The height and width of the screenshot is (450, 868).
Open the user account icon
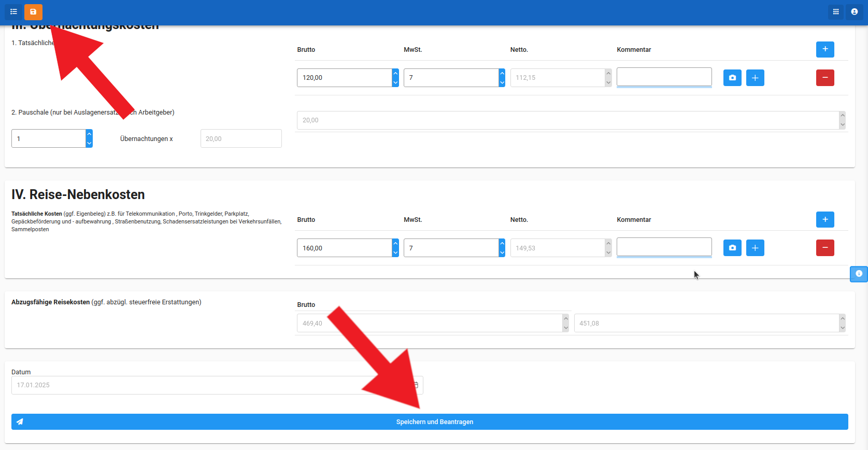(855, 11)
